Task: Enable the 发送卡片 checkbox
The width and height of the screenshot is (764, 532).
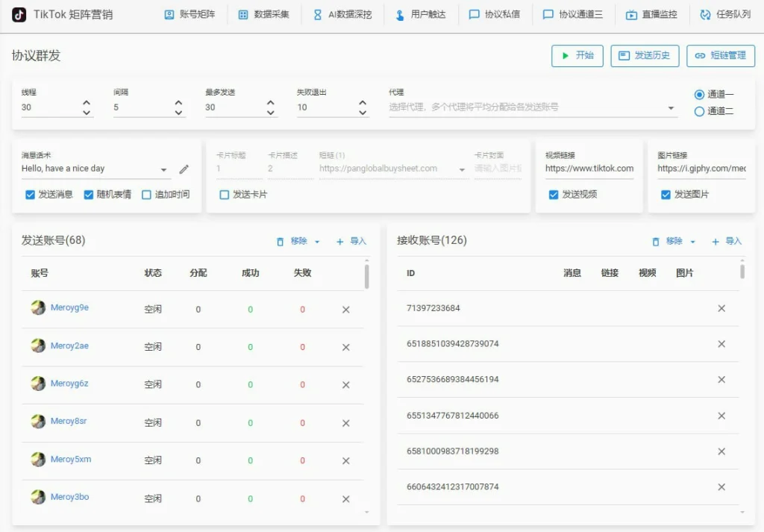Action: (225, 195)
